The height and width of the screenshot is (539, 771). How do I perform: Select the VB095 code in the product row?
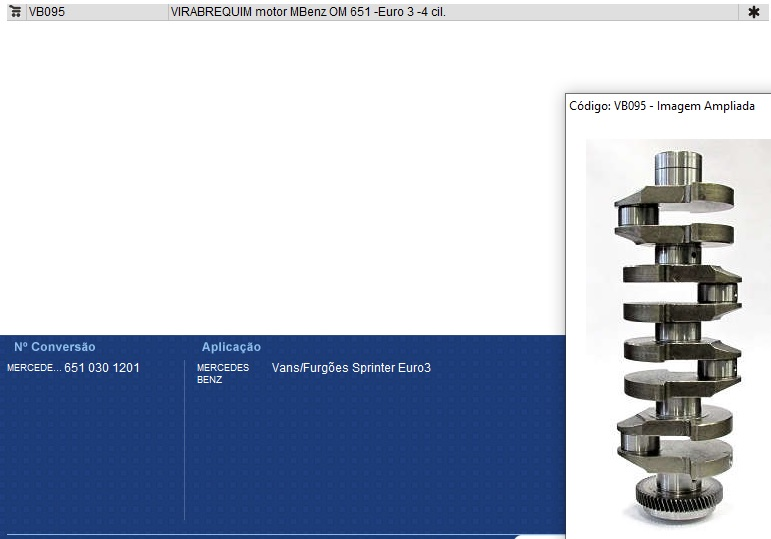(45, 12)
